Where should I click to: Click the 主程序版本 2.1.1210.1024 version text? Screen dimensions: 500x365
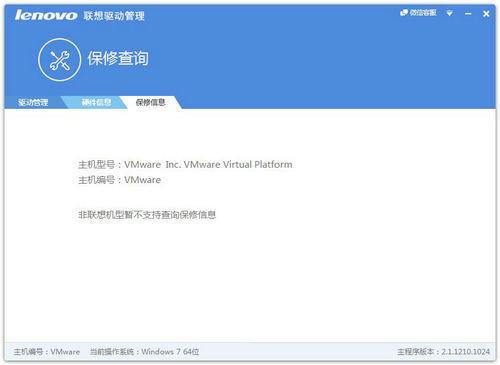(x=443, y=352)
